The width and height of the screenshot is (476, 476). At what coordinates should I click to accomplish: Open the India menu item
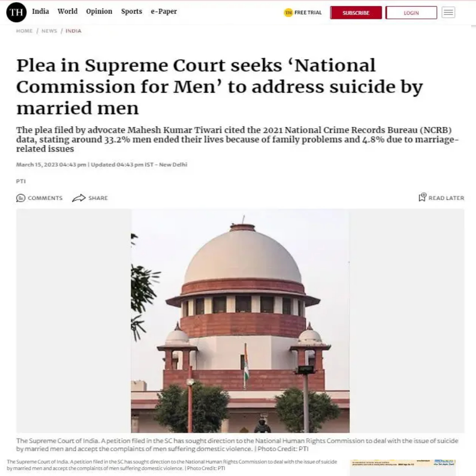(x=41, y=11)
